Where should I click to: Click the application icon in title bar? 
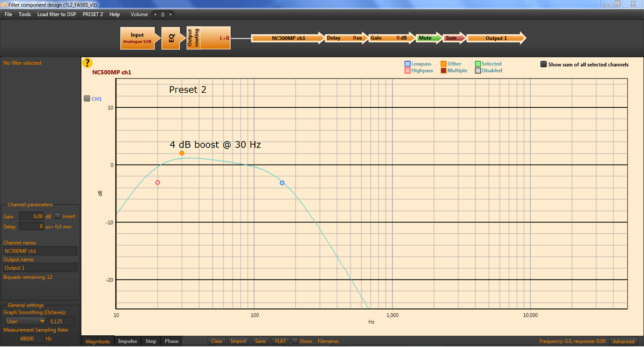pos(4,4)
